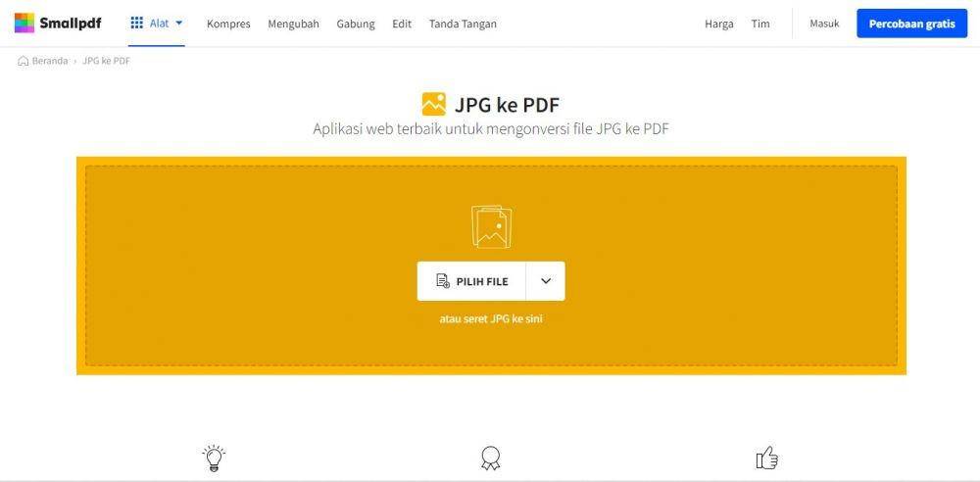Open the Kompres menu item
The width and height of the screenshot is (980, 482).
click(228, 24)
